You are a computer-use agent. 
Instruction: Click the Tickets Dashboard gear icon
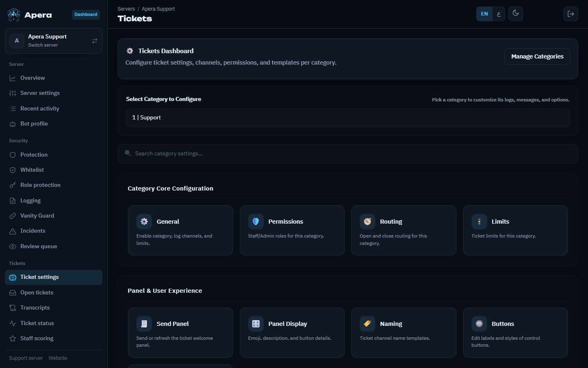(x=130, y=51)
